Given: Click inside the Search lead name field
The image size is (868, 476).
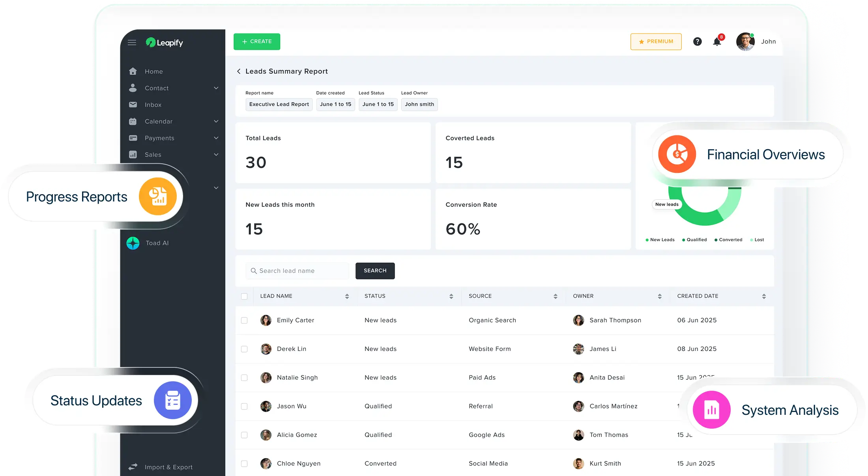Looking at the screenshot, I should pyautogui.click(x=298, y=271).
